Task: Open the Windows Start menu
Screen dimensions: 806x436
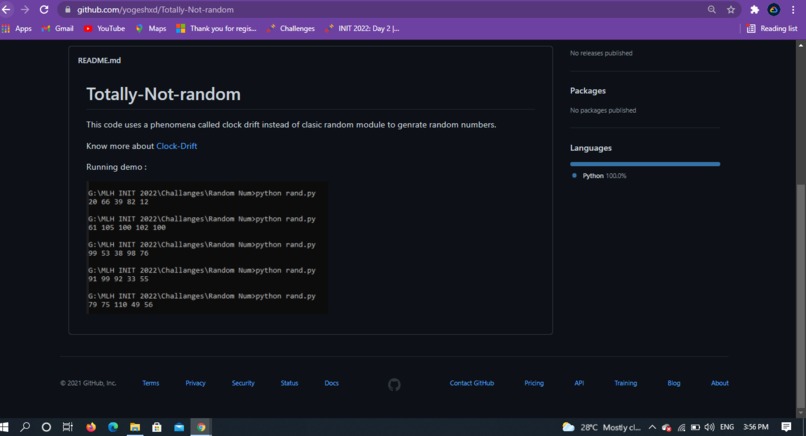Action: pos(5,427)
